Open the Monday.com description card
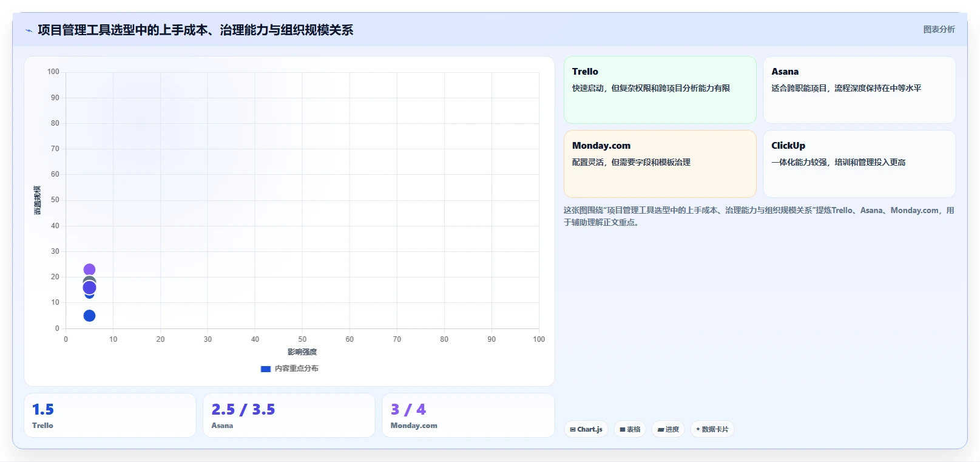This screenshot has width=980, height=462. pos(660,164)
